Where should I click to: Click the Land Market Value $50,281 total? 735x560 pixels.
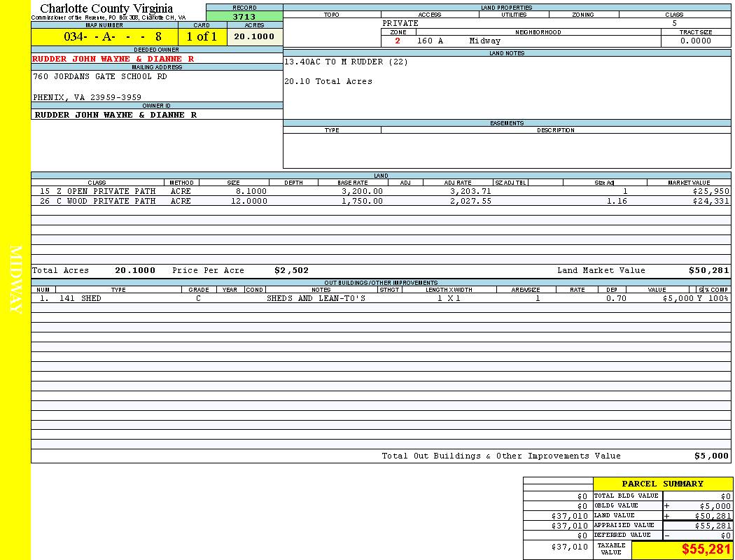coord(708,271)
